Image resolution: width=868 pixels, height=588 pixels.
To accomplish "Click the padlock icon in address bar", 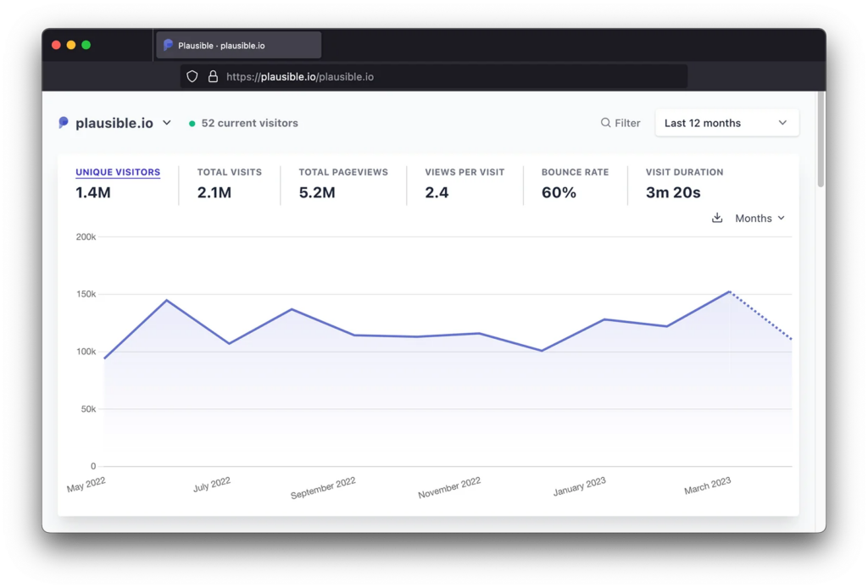I will click(213, 76).
